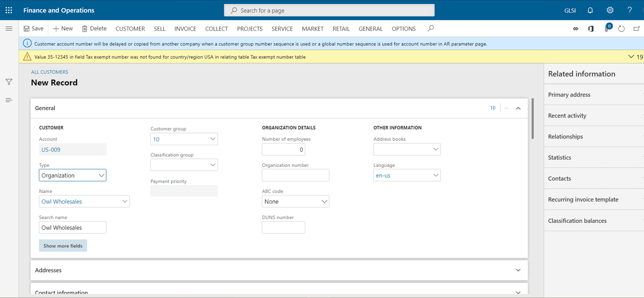
Task: Collapse the General section
Action: point(518,108)
